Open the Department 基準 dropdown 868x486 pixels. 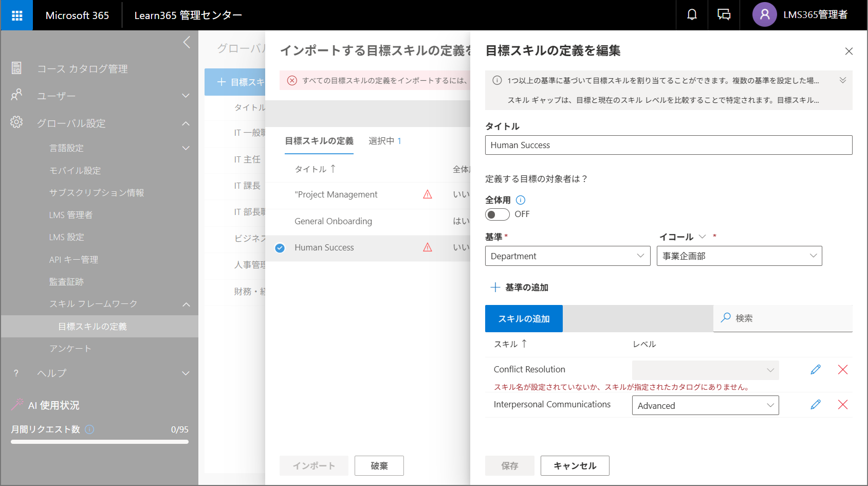[x=568, y=256]
